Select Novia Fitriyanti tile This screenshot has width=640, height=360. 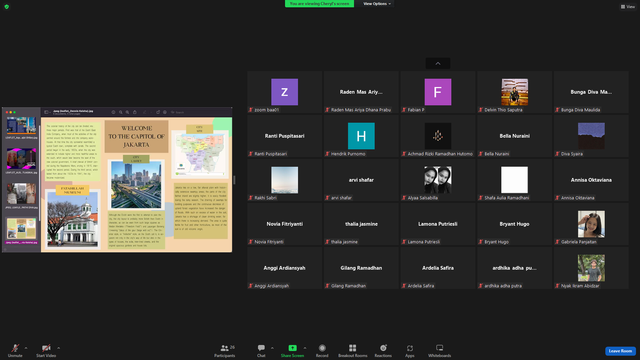284,224
